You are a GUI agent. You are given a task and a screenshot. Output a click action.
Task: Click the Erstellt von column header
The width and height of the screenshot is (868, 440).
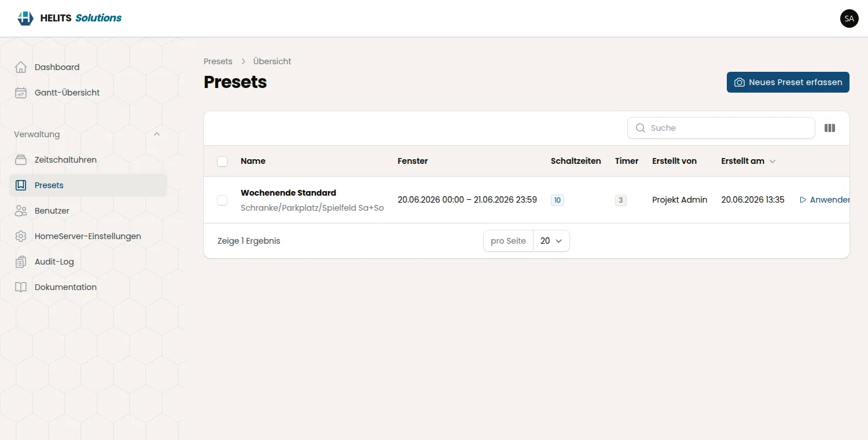(x=674, y=161)
